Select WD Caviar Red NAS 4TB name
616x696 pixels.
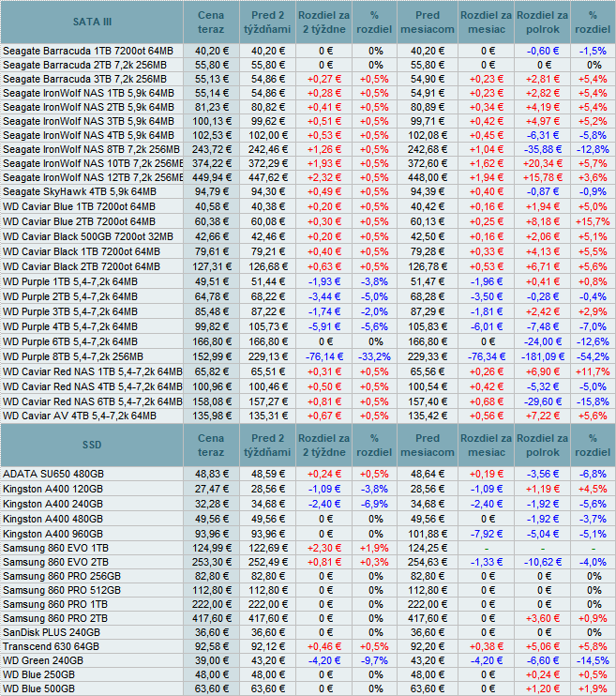pos(93,387)
